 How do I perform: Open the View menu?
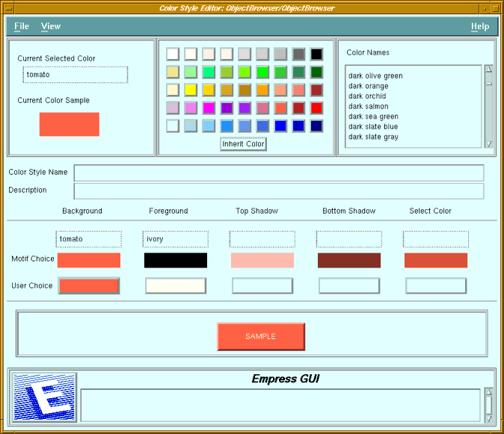point(51,26)
